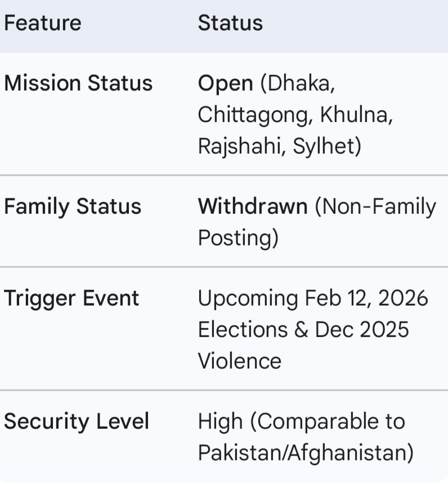Click the Non-Family text in parentheses

click(375, 207)
